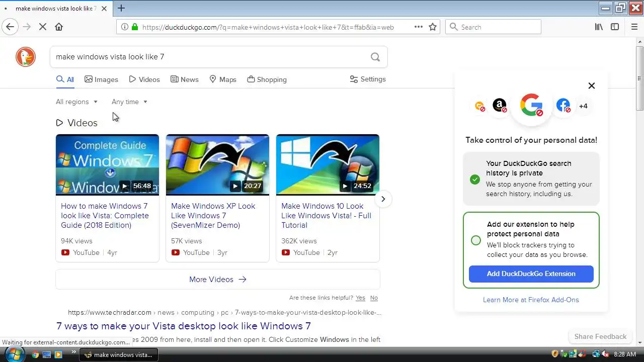Click the More Videos button
The width and height of the screenshot is (644, 362).
click(218, 280)
